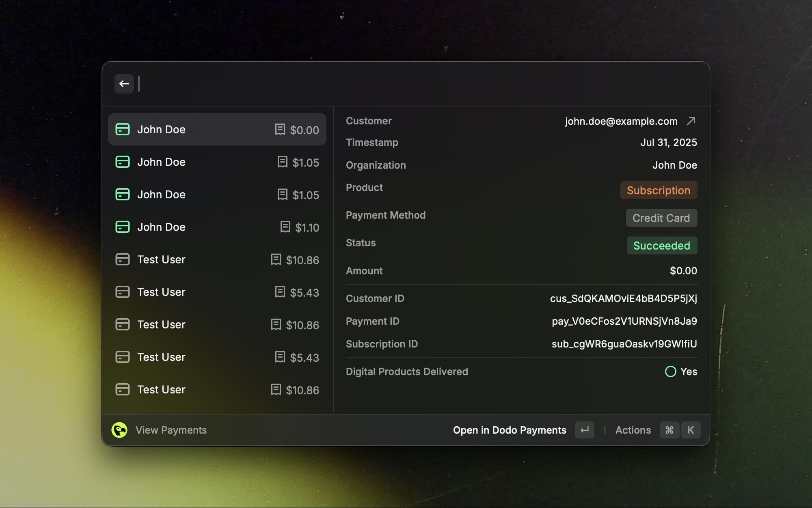Image resolution: width=812 pixels, height=508 pixels.
Task: Click the Credit Card payment method badge
Action: [x=661, y=218]
